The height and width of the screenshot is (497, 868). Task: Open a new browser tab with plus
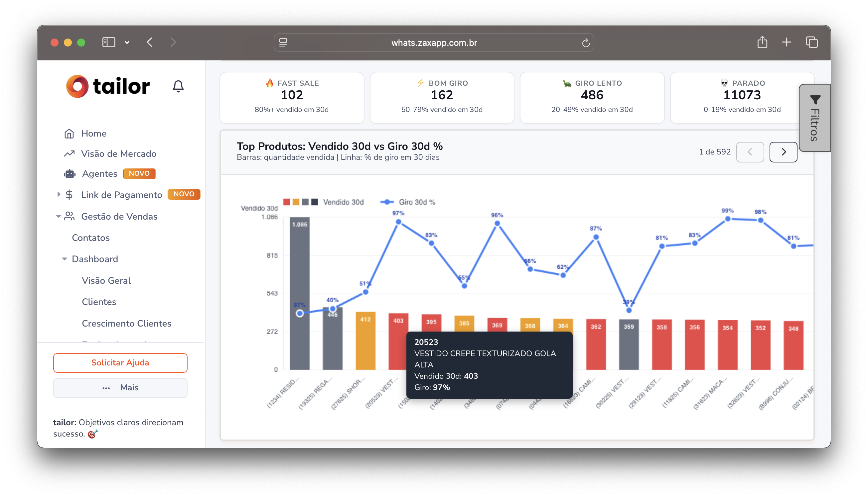[x=787, y=42]
